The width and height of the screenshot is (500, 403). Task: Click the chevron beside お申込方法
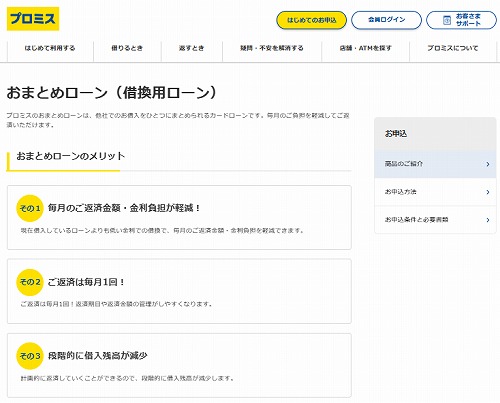coord(488,192)
